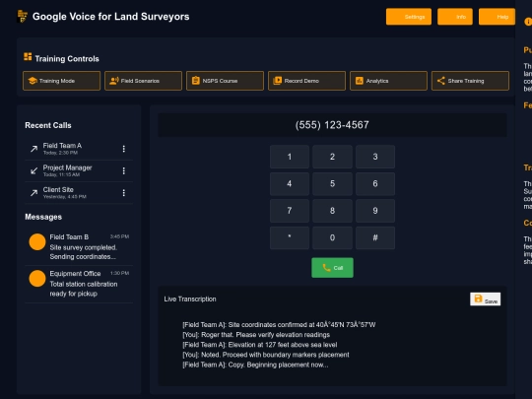532x399 pixels.
Task: Click the clipboard icon in NSPS Course
Action: click(x=196, y=81)
